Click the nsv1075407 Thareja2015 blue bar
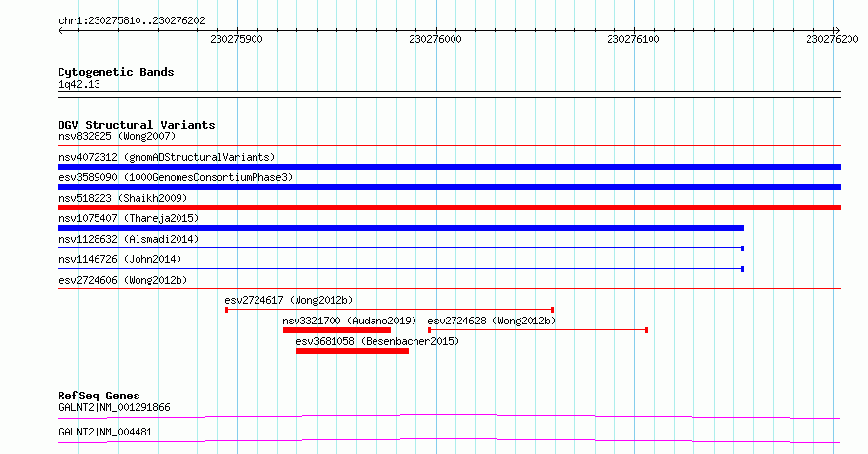The height and width of the screenshot is (454, 868). (x=401, y=228)
